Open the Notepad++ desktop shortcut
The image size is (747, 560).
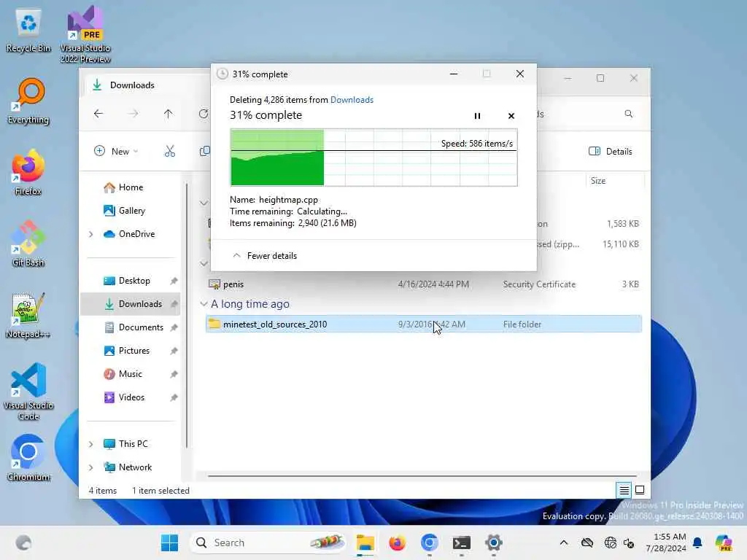point(28,316)
